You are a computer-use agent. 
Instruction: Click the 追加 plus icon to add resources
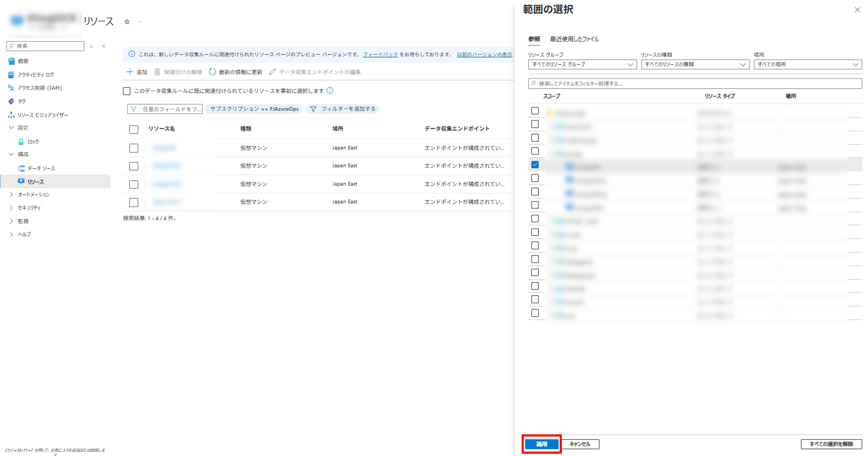[130, 72]
